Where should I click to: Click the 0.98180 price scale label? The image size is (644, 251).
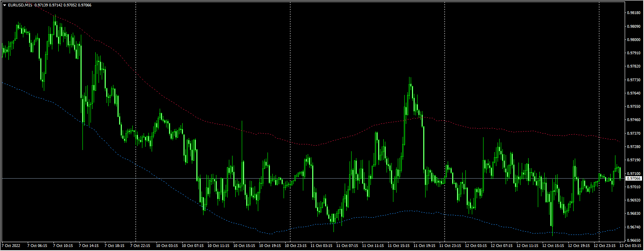(634, 13)
